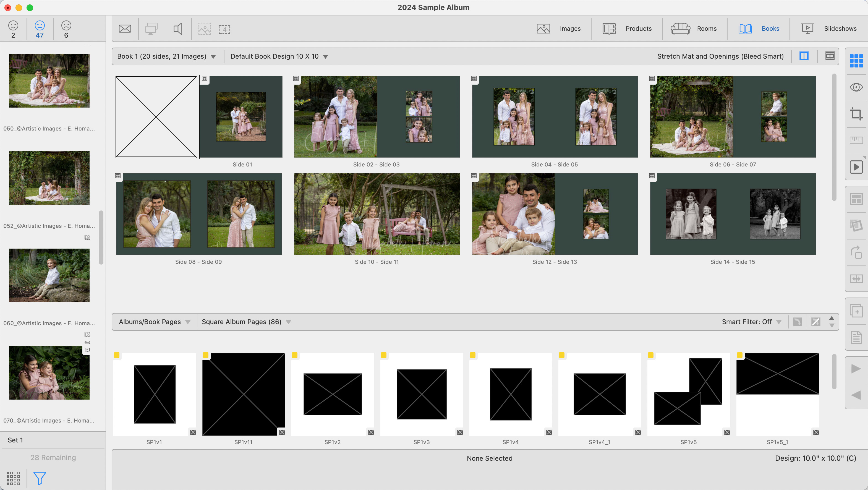Click the speaker sound icon
Image resolution: width=868 pixels, height=490 pixels.
[x=178, y=29]
